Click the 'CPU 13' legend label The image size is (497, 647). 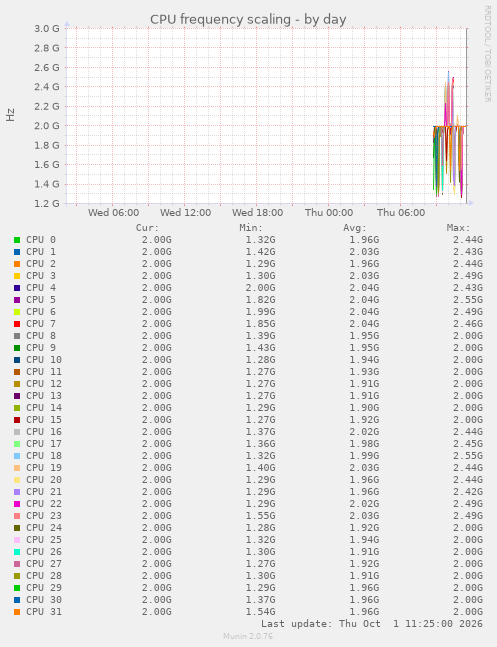[44, 396]
